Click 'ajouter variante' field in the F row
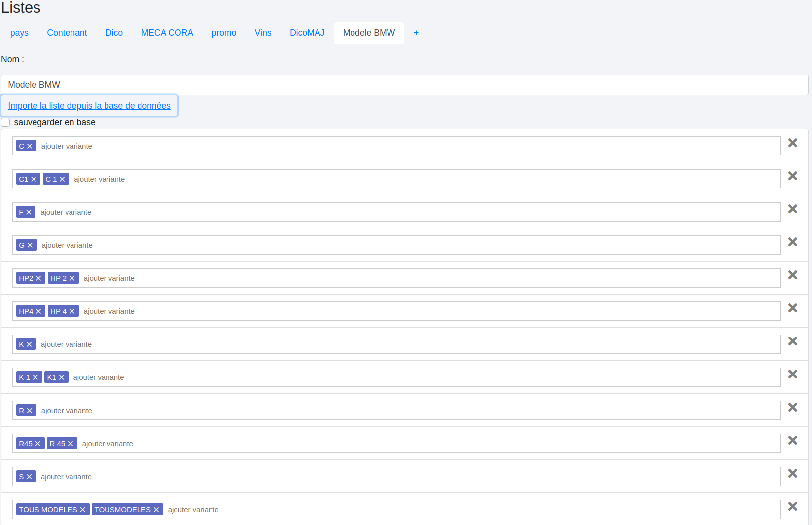Screen dimensions: 812x525 tap(394, 212)
